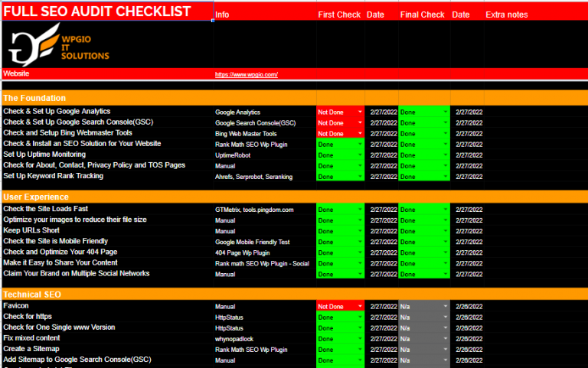Select 'Check & Set Up Google Search Console(GSC)' cell
The height and width of the screenshot is (368, 588).
(x=108, y=122)
